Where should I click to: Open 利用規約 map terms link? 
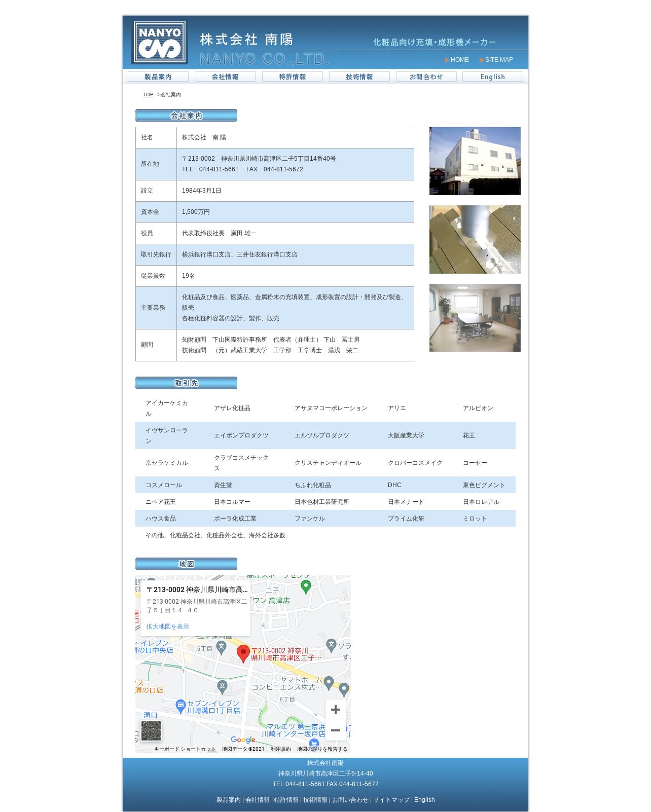281,749
